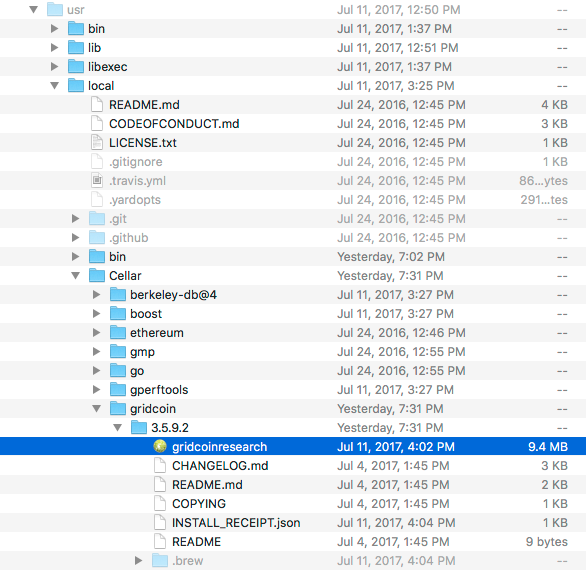Click the 86...ytes size of .travis.yml
The height and width of the screenshot is (571, 586).
tap(543, 181)
